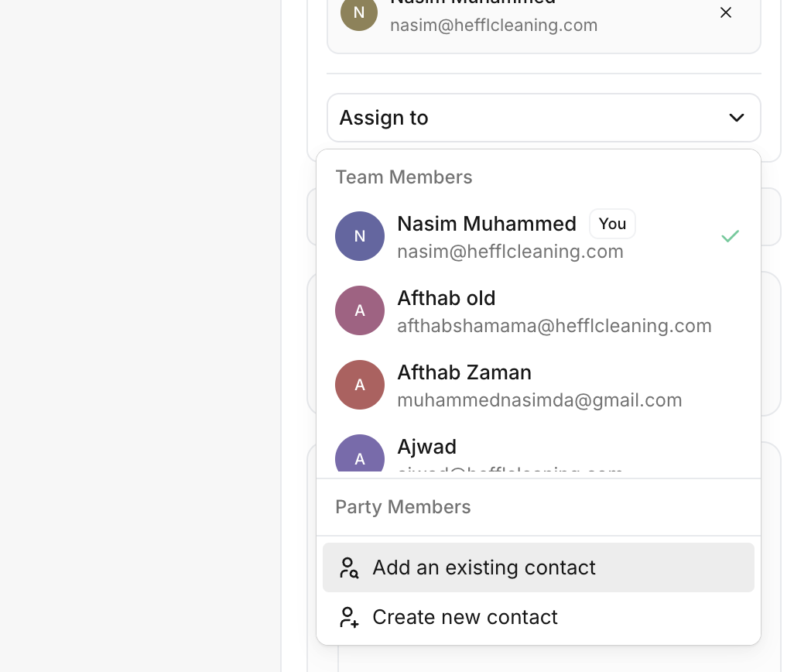Select Ajwad from the list
The width and height of the screenshot is (794, 672).
(x=427, y=447)
